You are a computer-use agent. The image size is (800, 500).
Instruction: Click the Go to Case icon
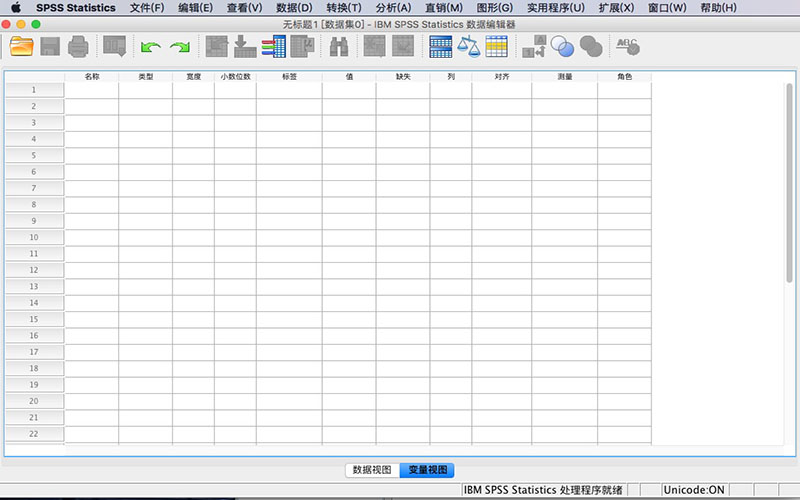tap(217, 46)
